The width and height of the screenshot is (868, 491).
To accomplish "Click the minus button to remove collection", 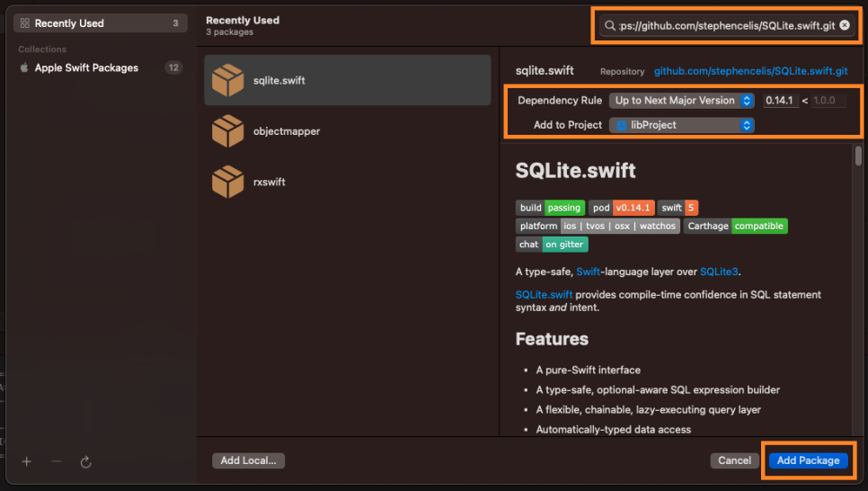I will tap(57, 461).
